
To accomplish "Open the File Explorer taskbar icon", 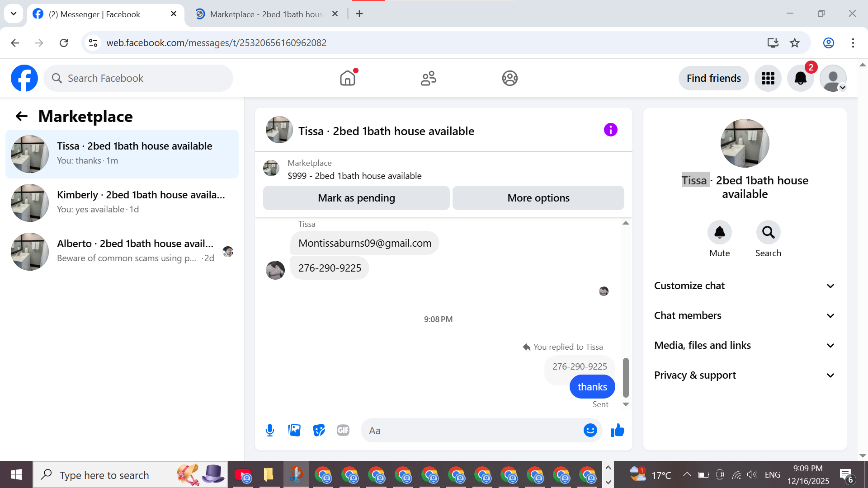I will (269, 474).
